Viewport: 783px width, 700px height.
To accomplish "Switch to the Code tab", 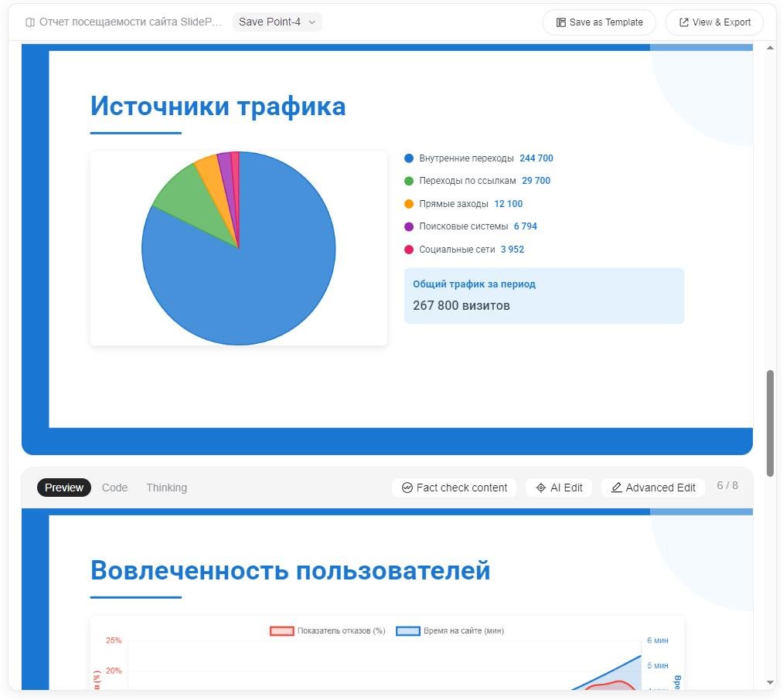I will coord(115,488).
